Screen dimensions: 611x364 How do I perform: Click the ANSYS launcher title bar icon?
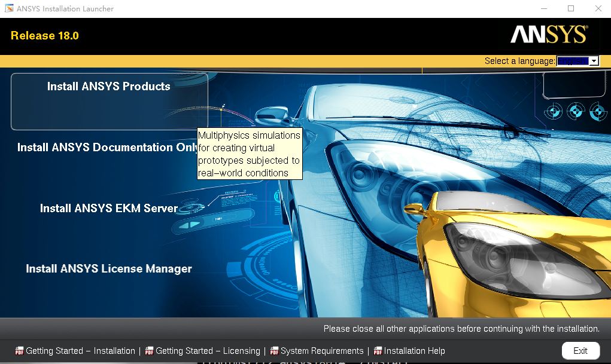click(8, 8)
